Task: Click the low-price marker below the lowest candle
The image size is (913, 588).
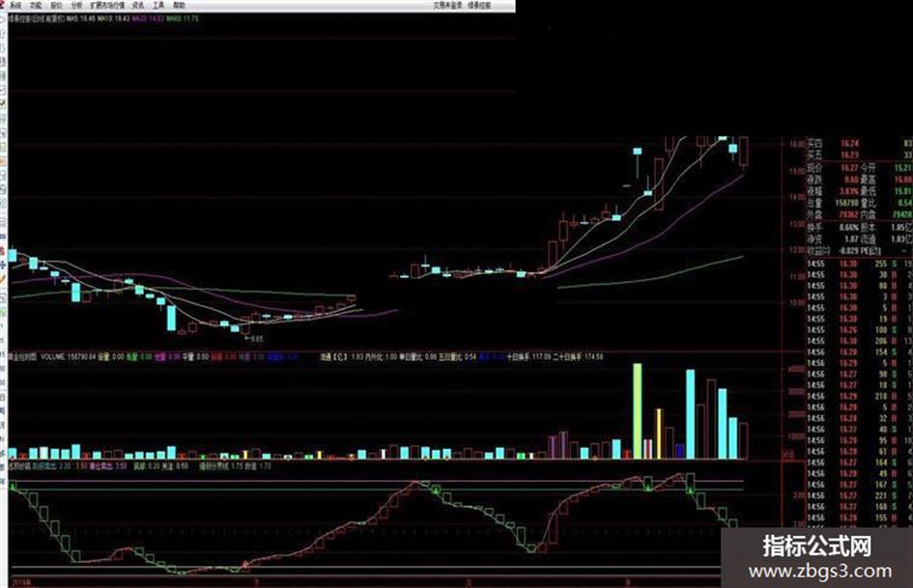Action: [x=255, y=338]
